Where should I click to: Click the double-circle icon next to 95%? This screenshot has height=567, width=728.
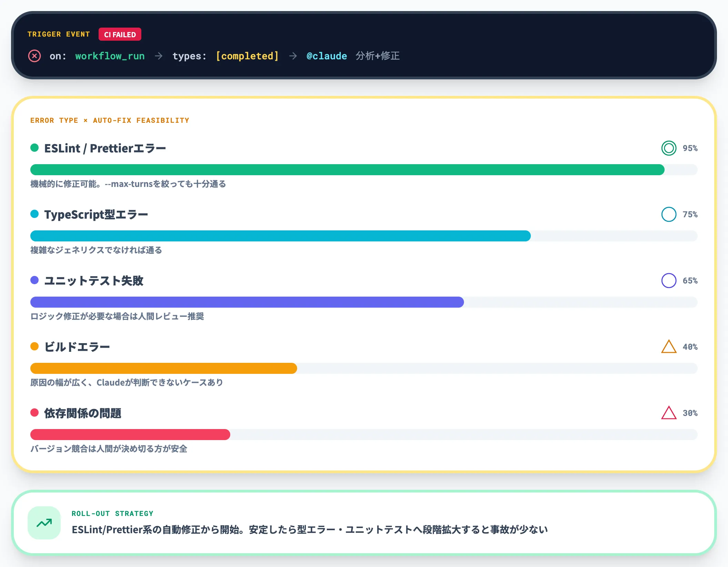tap(669, 148)
